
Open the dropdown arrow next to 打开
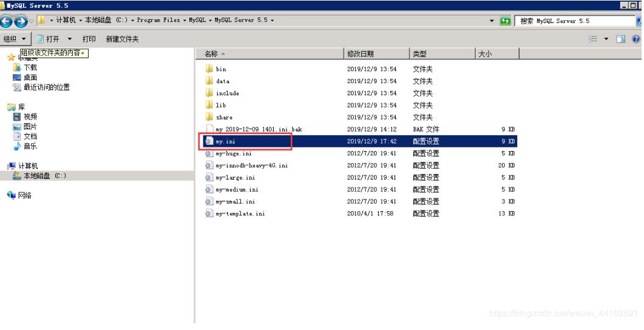69,39
